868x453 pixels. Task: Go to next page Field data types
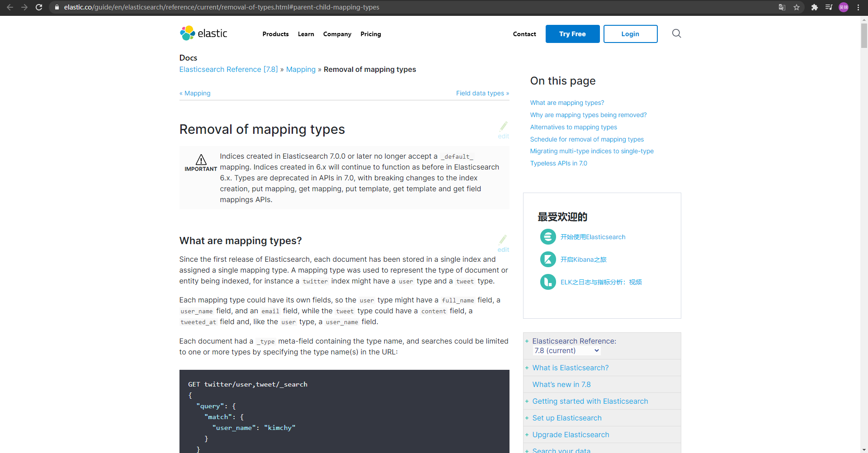click(x=482, y=93)
